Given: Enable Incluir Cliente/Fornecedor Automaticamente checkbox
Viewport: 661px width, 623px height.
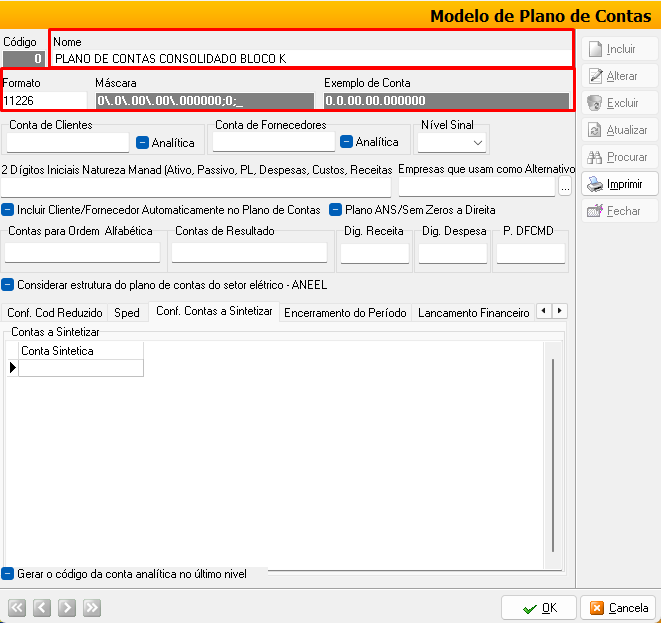Looking at the screenshot, I should tap(8, 209).
